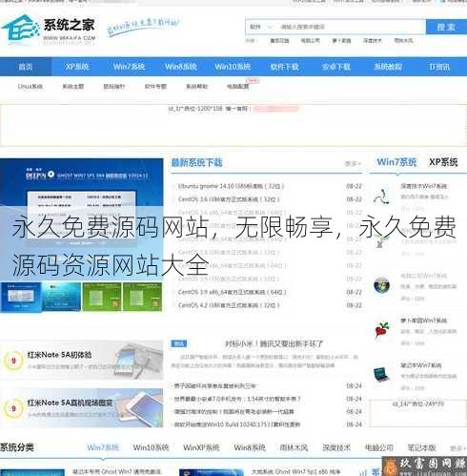Open XP系统 in the main navigation
The image size is (467, 476).
click(77, 67)
